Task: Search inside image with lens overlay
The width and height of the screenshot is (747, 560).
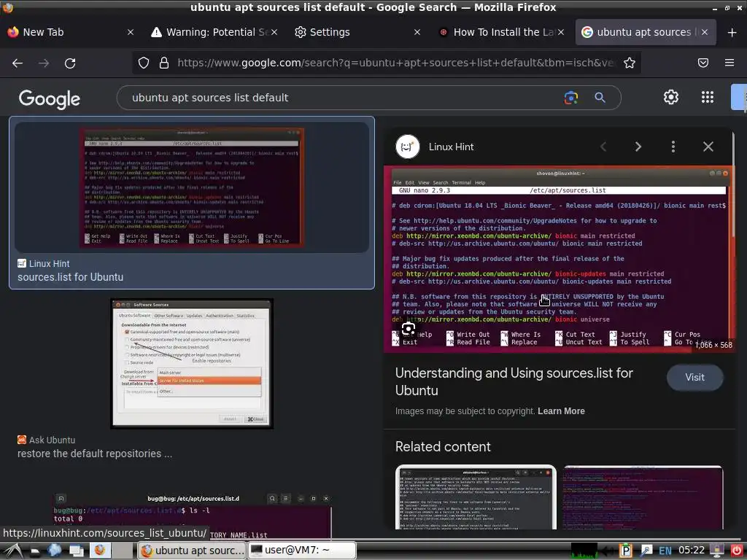Action: coord(409,328)
